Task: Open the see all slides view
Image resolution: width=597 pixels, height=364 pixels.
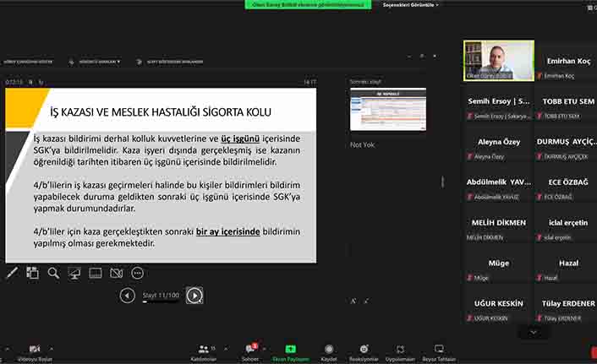Action: [32, 273]
